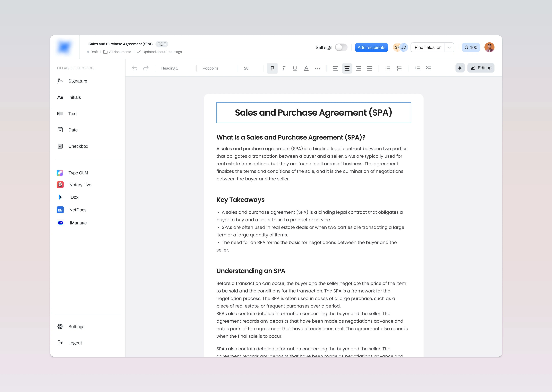The image size is (552, 392).
Task: Redo the last edit
Action: point(146,68)
